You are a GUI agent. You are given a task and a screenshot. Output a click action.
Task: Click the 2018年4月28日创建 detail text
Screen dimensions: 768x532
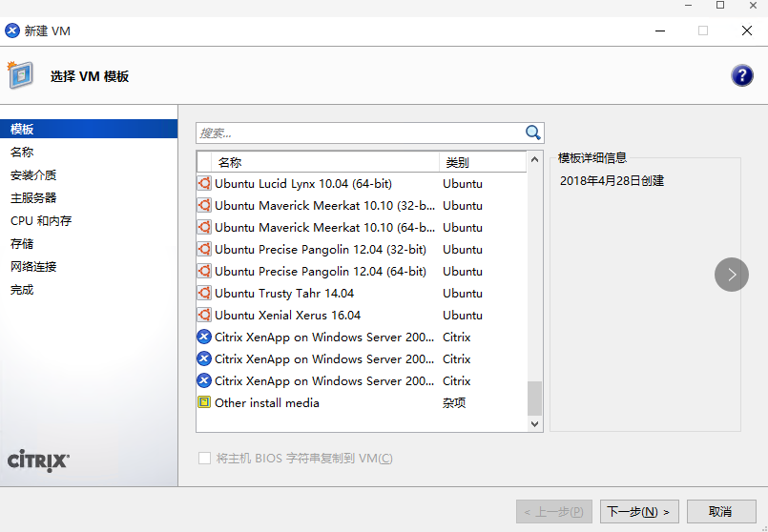pos(612,180)
